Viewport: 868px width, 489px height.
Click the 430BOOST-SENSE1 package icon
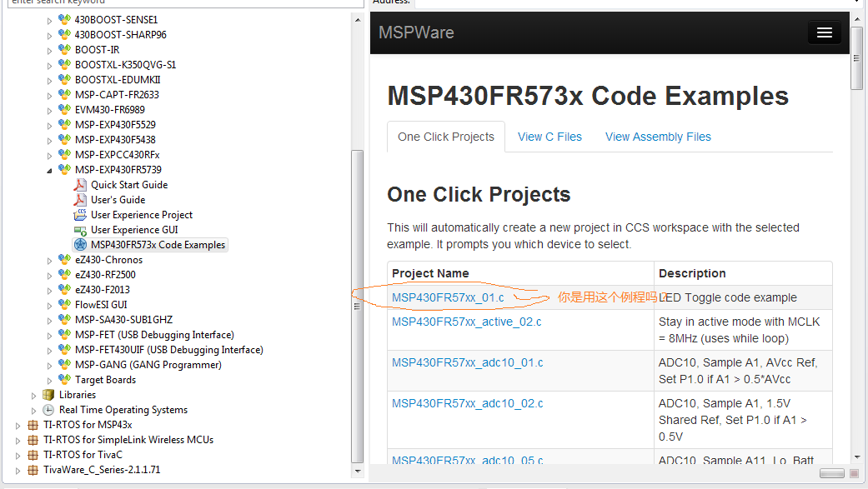point(65,19)
